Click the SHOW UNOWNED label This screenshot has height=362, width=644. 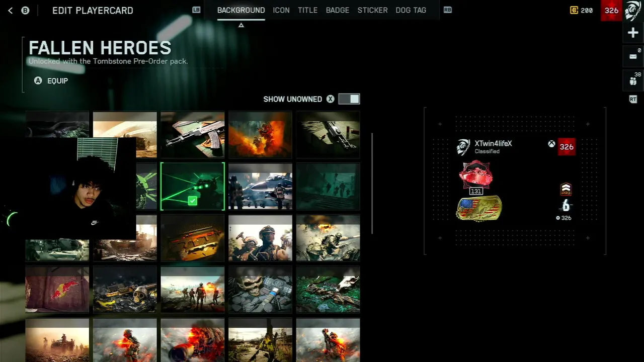point(292,99)
